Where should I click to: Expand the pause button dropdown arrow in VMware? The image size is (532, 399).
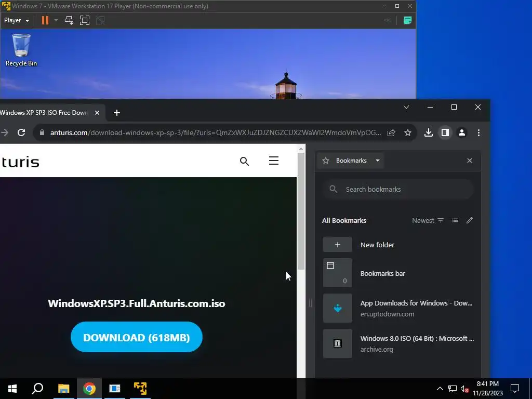tap(56, 20)
